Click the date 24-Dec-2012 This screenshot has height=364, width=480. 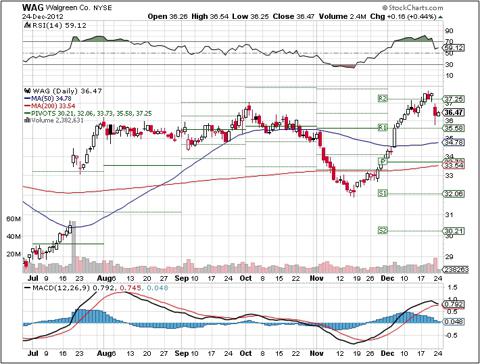pos(42,16)
